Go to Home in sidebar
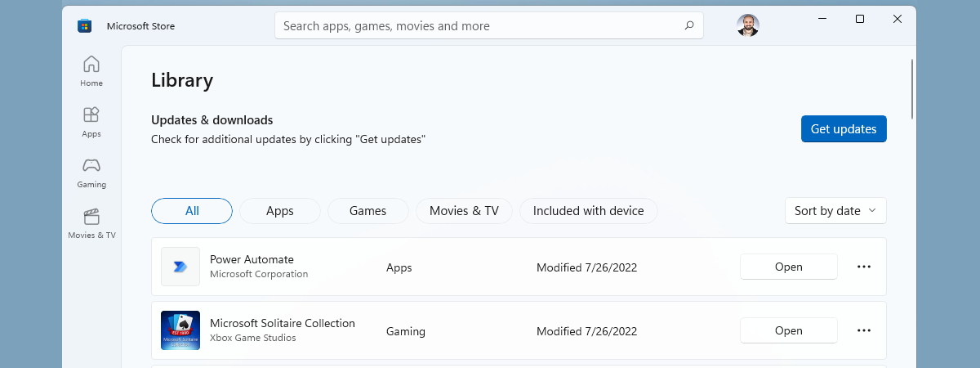The height and width of the screenshot is (368, 980). click(91, 70)
